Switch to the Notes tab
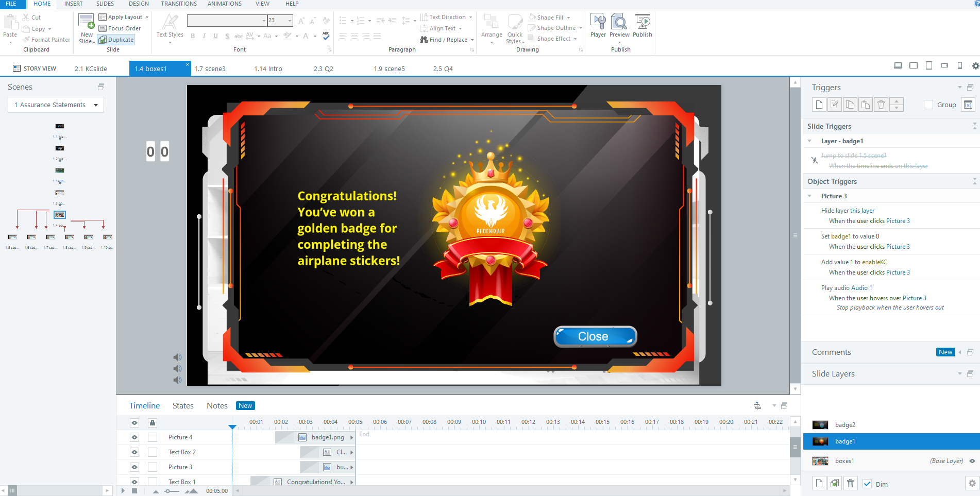 tap(217, 406)
